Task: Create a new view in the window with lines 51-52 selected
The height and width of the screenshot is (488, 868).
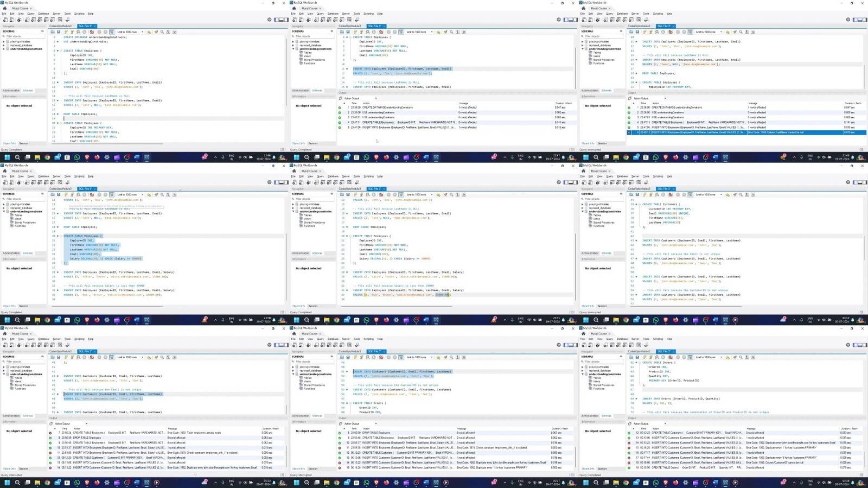Action: pyautogui.click(x=329, y=345)
